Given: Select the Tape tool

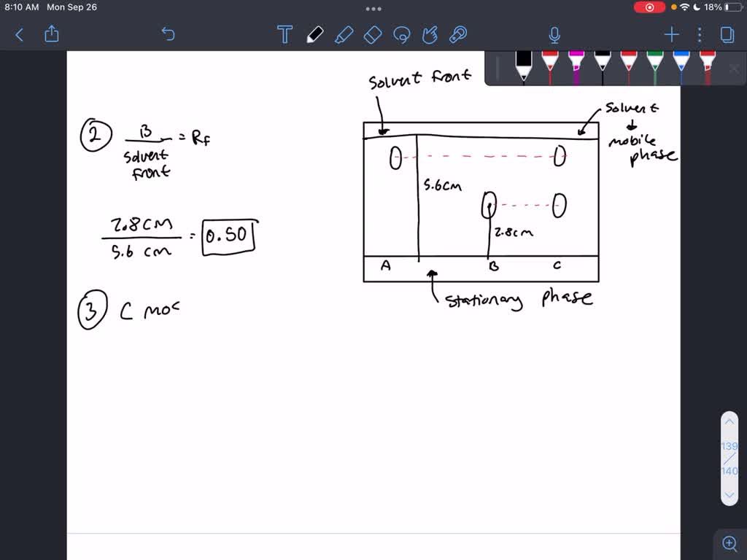Looking at the screenshot, I should click(x=458, y=35).
